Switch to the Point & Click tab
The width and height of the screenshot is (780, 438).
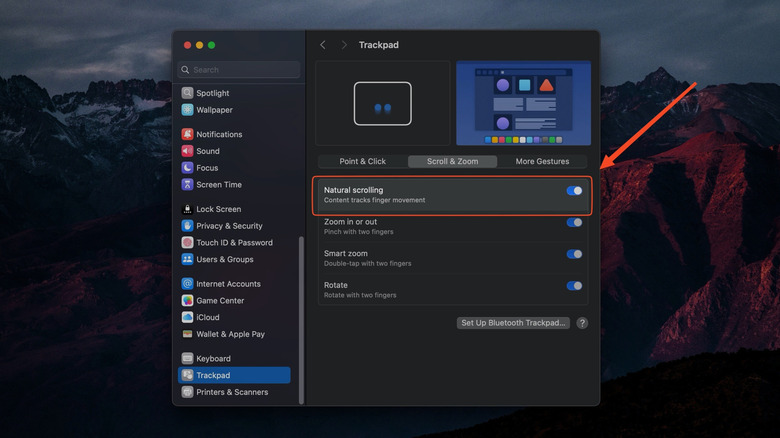[x=362, y=161]
